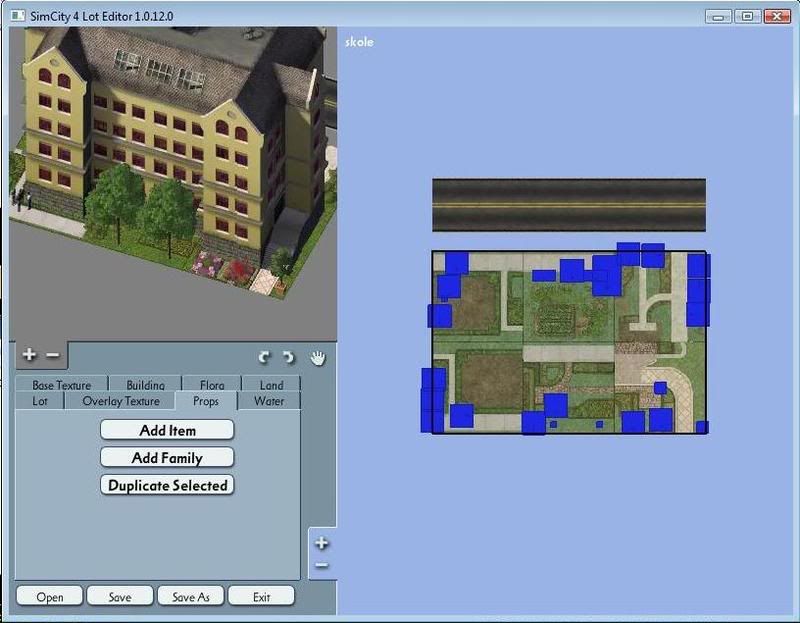Zoom in the 3D preview with plus icon

[29, 354]
